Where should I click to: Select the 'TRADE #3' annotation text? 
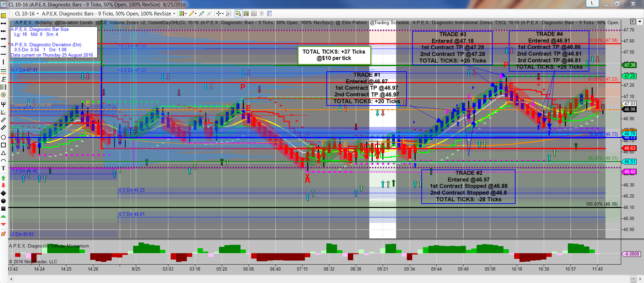tap(452, 34)
